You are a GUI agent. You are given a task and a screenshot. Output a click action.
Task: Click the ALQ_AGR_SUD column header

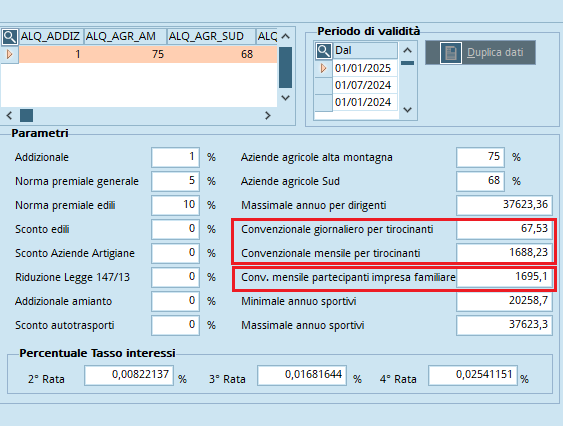click(211, 37)
